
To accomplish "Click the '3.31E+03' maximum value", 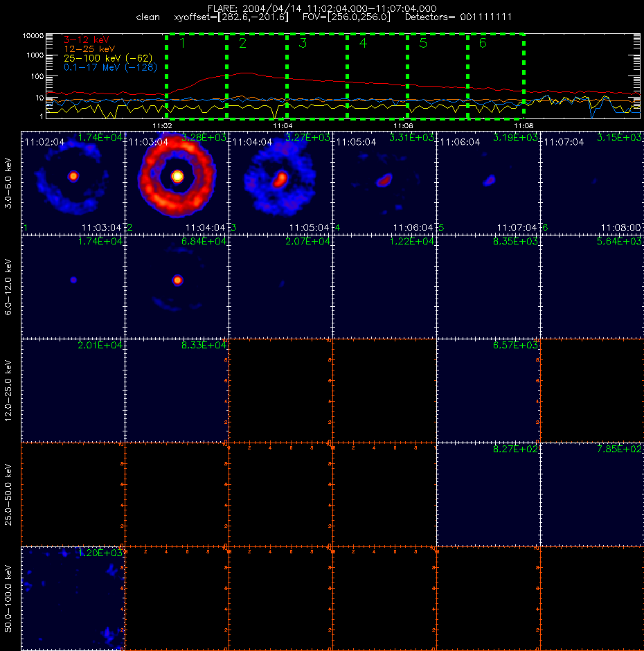I will (411, 137).
